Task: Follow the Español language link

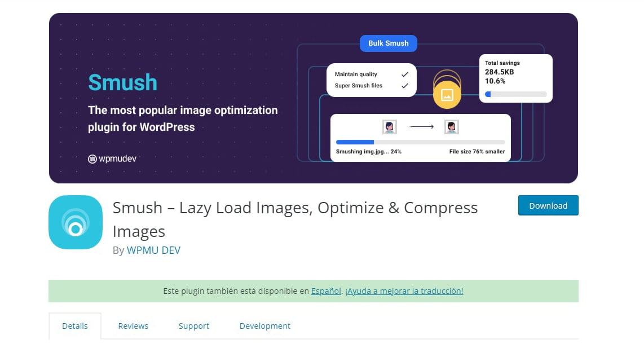Action: pyautogui.click(x=326, y=291)
